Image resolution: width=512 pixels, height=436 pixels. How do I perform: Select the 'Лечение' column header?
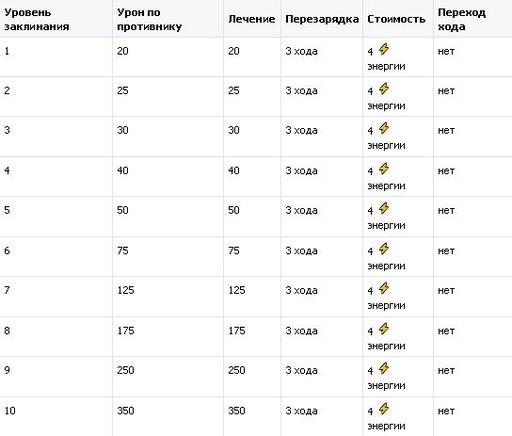252,19
